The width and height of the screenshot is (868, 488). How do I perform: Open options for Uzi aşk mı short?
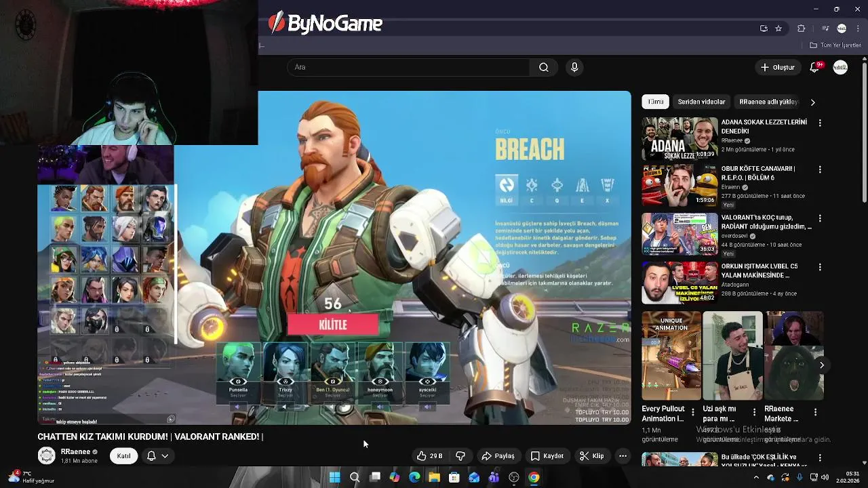(754, 412)
